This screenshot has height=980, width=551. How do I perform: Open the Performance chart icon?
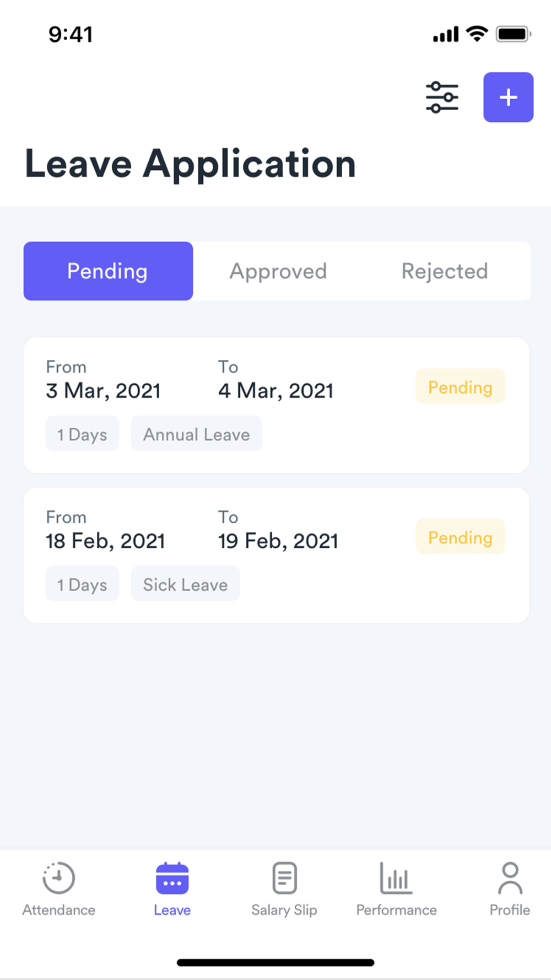396,877
